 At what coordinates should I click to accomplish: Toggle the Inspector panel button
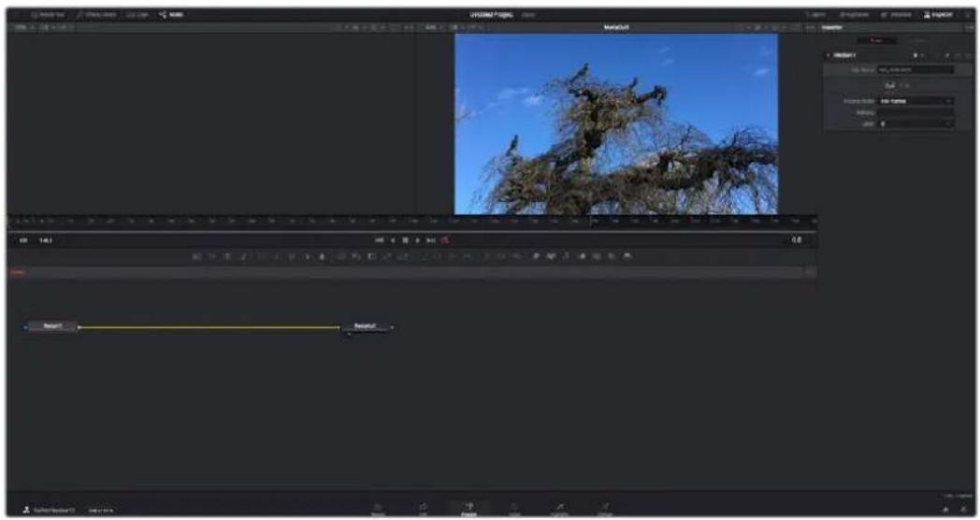[x=938, y=14]
